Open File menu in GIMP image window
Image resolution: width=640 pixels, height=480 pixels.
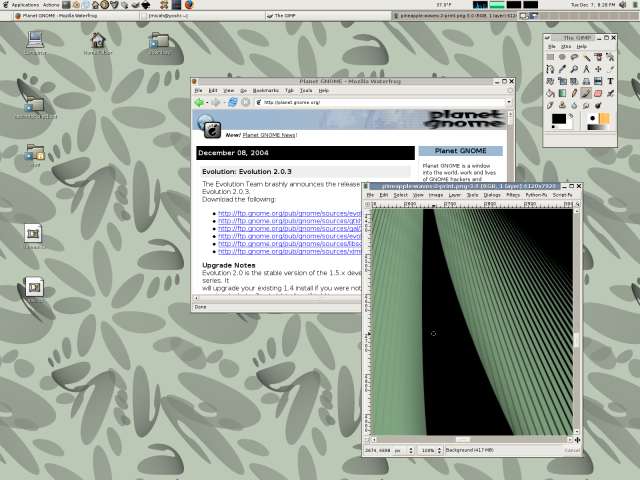(370, 195)
